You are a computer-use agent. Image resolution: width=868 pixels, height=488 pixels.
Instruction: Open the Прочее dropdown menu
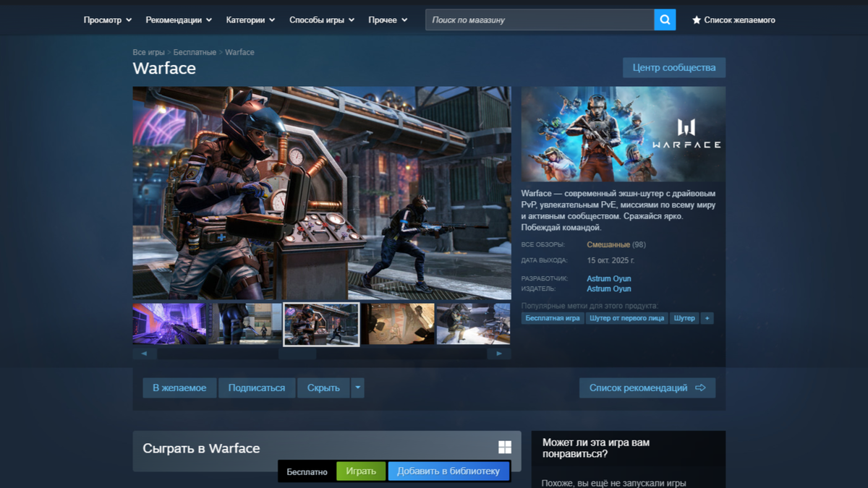point(388,20)
